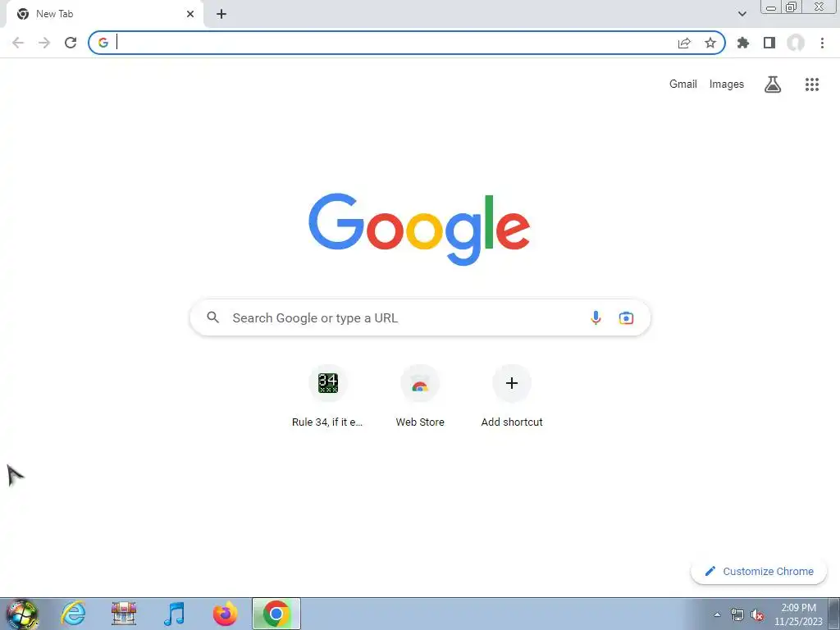
Task: Open Web Store shortcut tile
Action: tap(420, 396)
